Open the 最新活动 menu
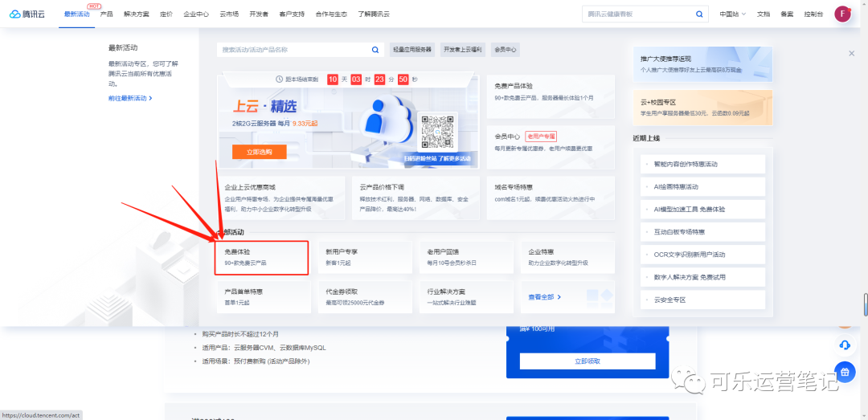The image size is (868, 420). click(x=76, y=14)
